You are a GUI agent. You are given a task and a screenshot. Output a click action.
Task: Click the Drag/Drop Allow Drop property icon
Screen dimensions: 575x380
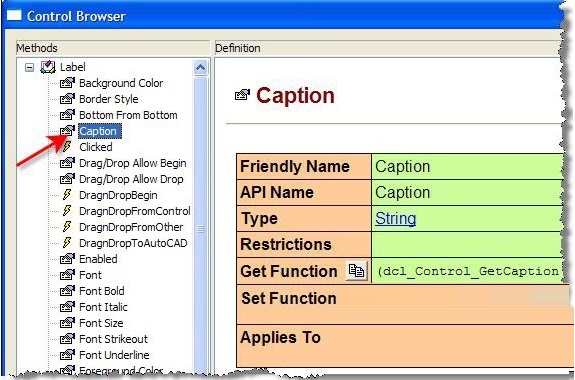67,179
